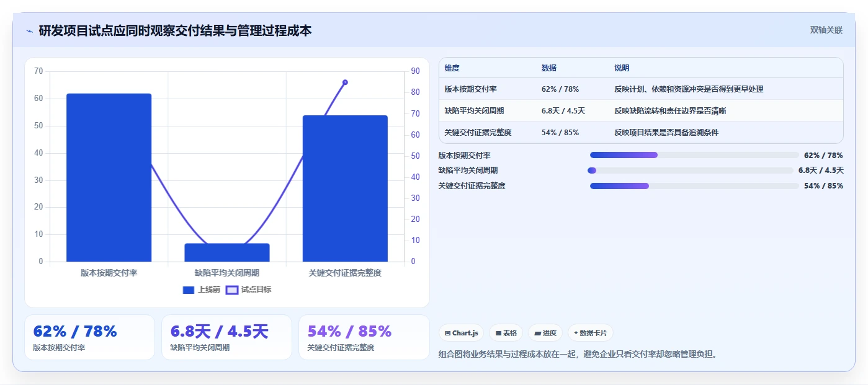Click the 数据卡片 tag label
The image size is (868, 385).
tap(593, 333)
